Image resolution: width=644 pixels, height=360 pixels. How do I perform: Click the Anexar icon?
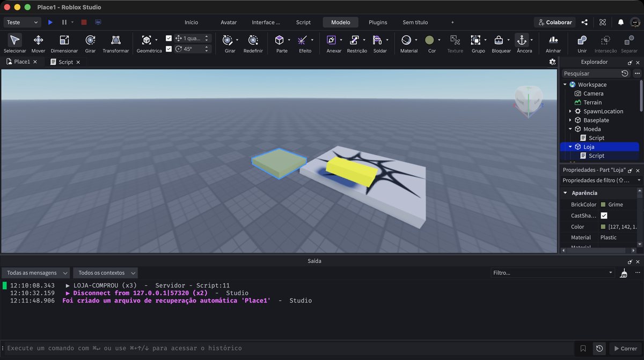331,40
